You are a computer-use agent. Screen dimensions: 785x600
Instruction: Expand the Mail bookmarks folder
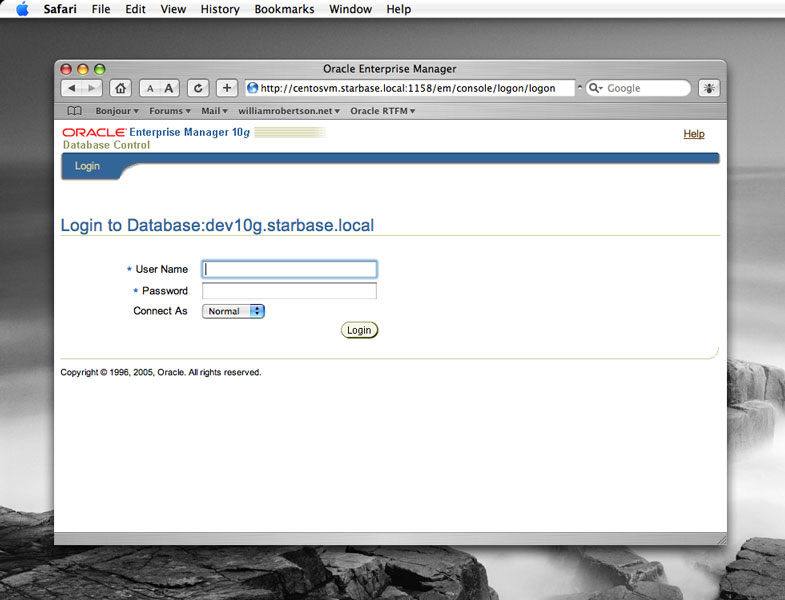(x=214, y=111)
